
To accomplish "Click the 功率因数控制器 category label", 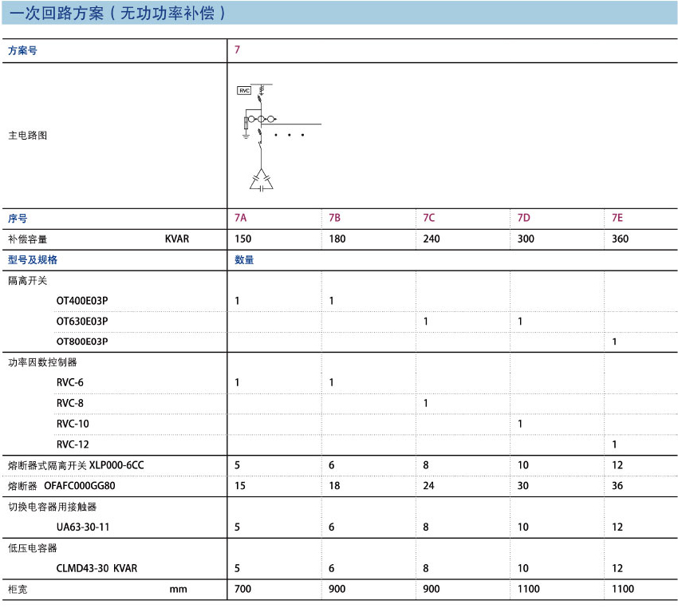I will click(x=42, y=362).
